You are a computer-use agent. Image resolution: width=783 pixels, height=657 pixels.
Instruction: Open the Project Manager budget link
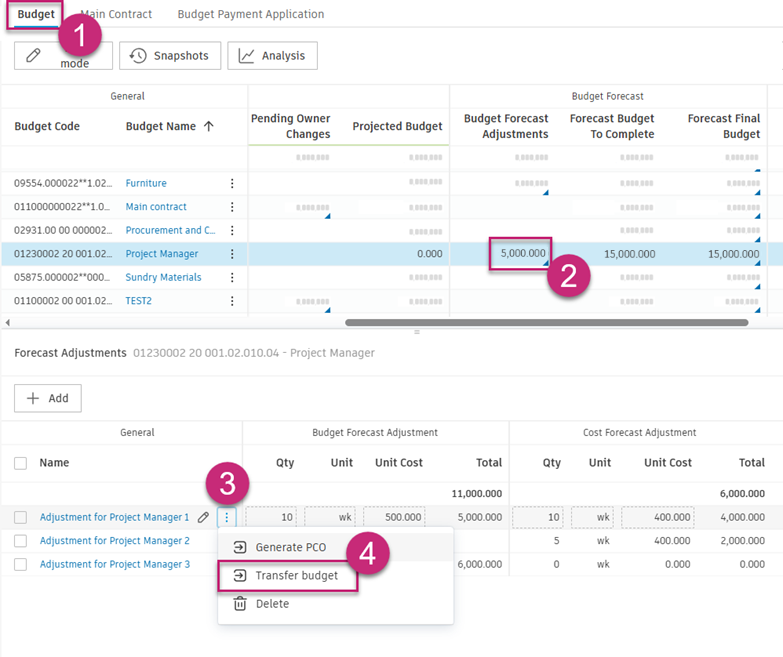[x=162, y=254]
